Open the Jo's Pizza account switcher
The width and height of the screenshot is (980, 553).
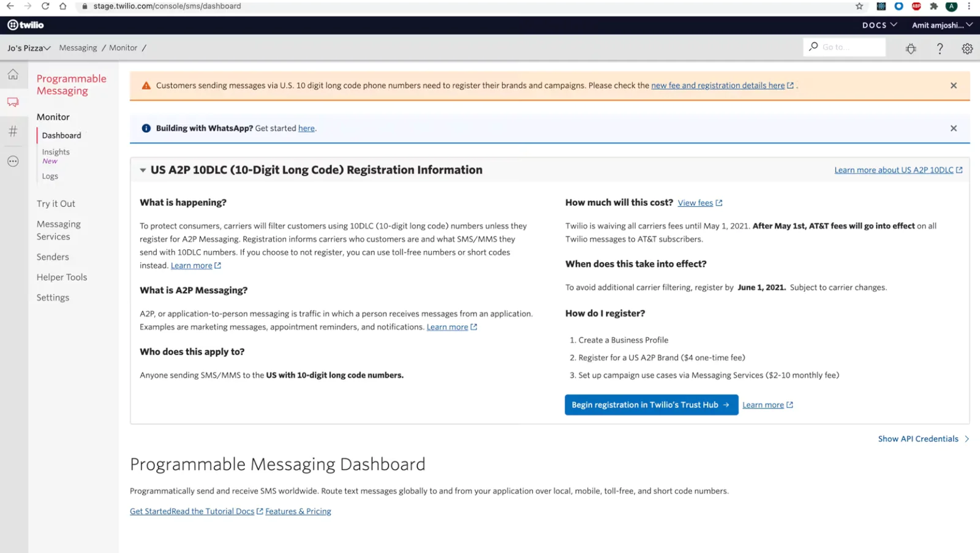(29, 48)
